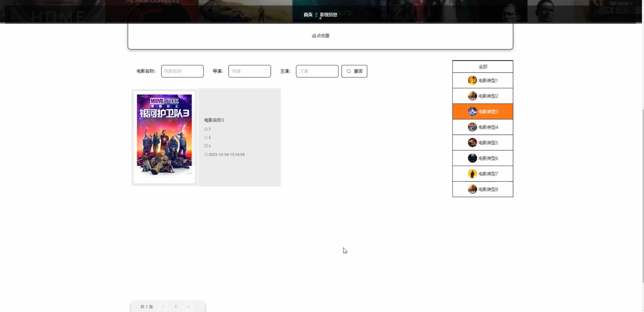This screenshot has height=312, width=644.
Task: Click the 电影类型2 round avatar icon
Action: click(472, 96)
